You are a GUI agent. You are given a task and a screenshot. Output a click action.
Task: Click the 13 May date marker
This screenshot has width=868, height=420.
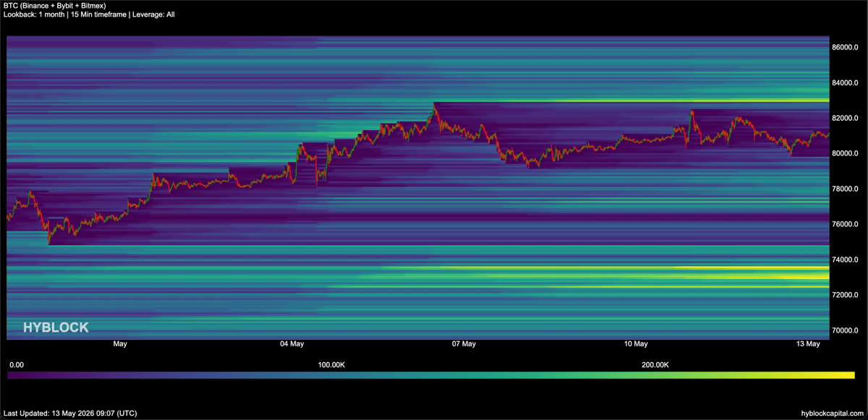pos(807,344)
